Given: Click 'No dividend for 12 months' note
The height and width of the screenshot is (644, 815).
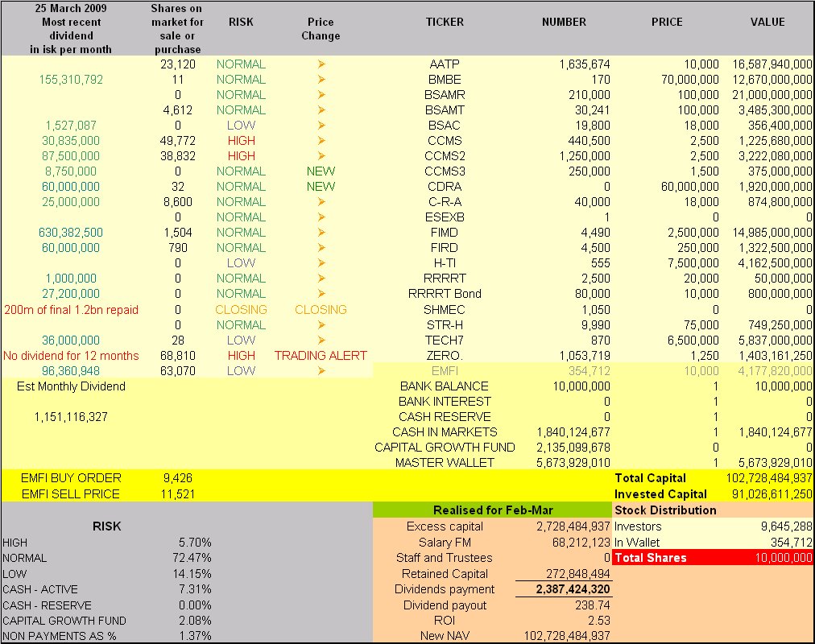Looking at the screenshot, I should point(71,356).
